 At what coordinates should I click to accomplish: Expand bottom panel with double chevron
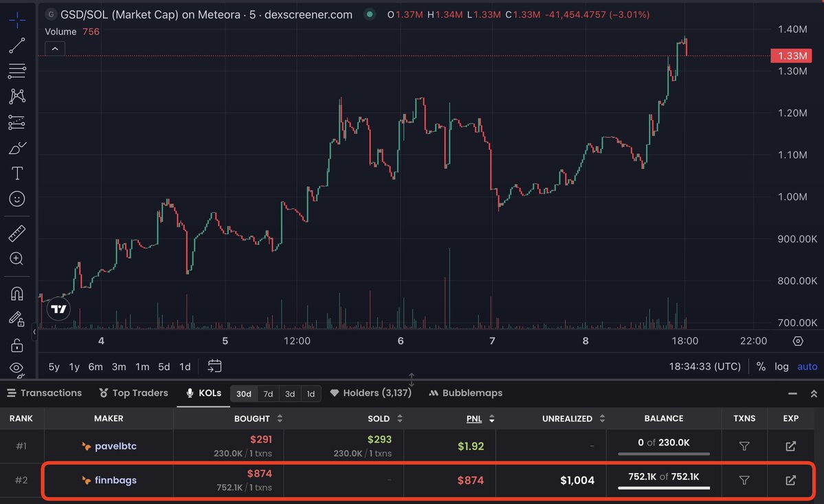[x=814, y=393]
